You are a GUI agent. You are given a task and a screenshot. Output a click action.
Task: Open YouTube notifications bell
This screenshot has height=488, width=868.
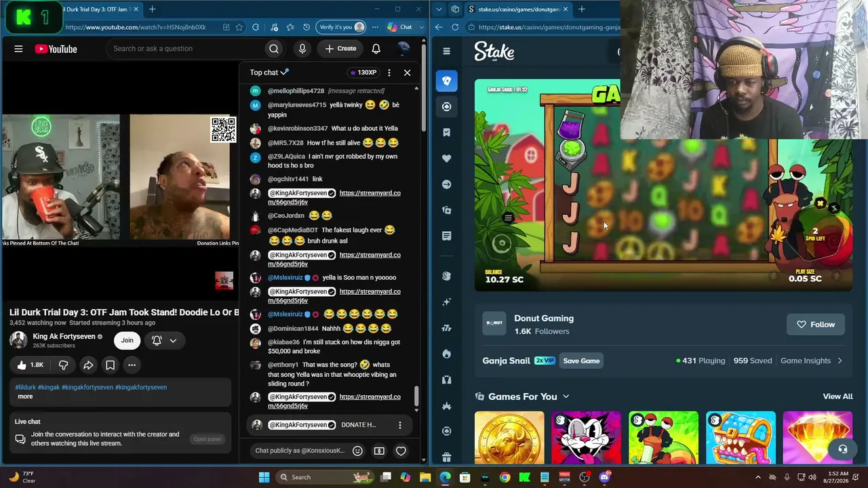(x=376, y=49)
